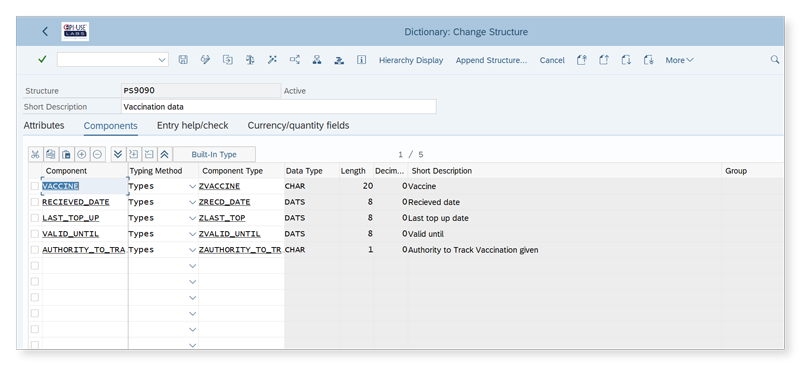Open the ZRECD_DATE component type link
The height and width of the screenshot is (365, 800).
point(224,202)
